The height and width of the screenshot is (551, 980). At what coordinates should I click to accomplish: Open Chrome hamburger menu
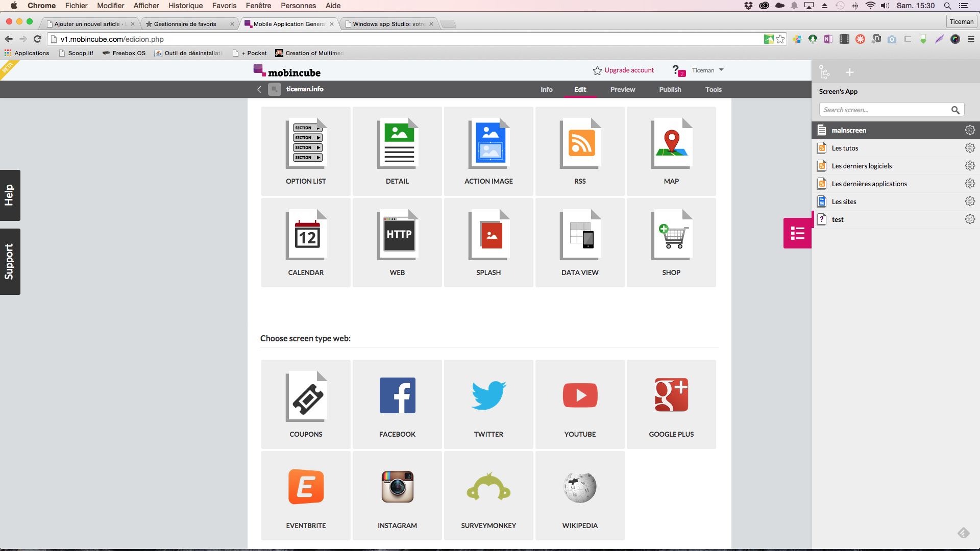click(971, 39)
